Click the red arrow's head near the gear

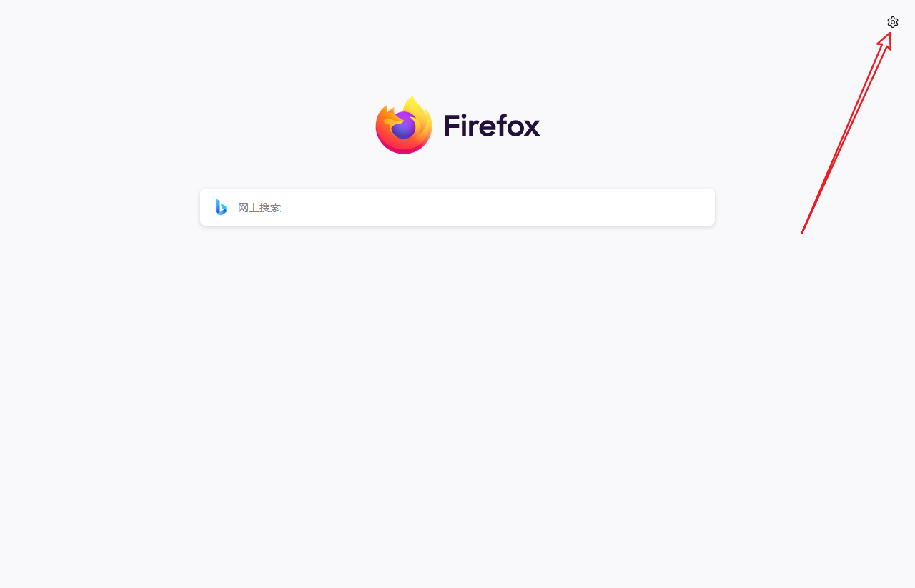coord(886,39)
